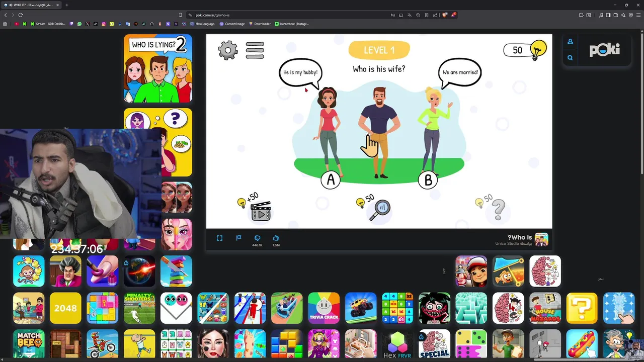The width and height of the screenshot is (644, 362).
Task: Open Penalty Shooters 2 game tile
Action: [139, 308]
